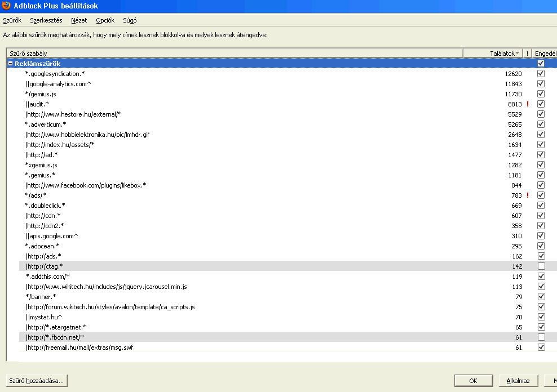Open the Súgó menu

click(x=130, y=20)
